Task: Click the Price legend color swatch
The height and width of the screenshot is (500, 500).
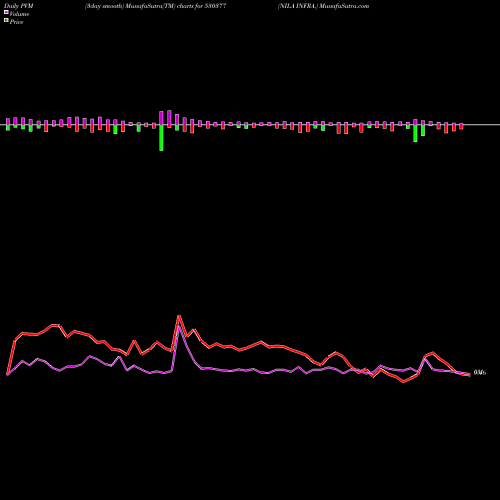Action: click(x=6, y=21)
